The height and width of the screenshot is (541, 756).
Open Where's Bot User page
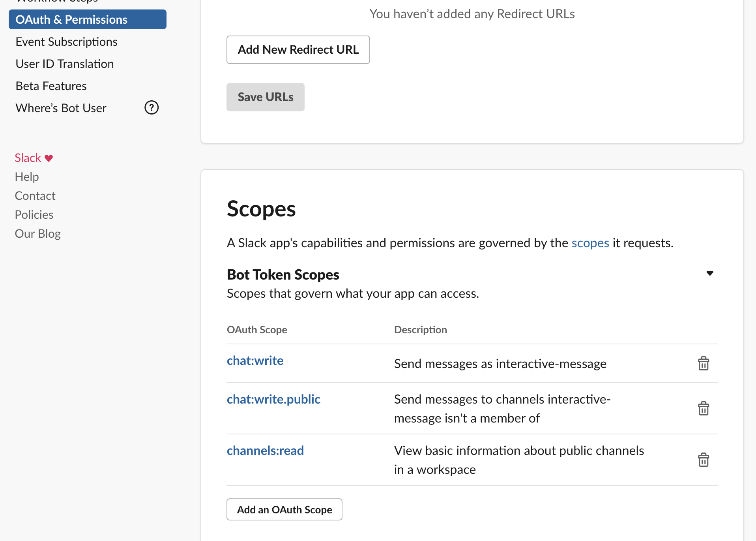coord(61,107)
